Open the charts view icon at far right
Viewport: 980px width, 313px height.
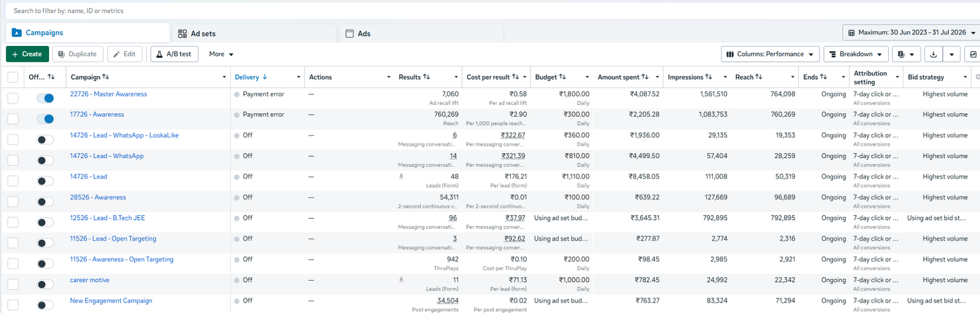pyautogui.click(x=973, y=54)
